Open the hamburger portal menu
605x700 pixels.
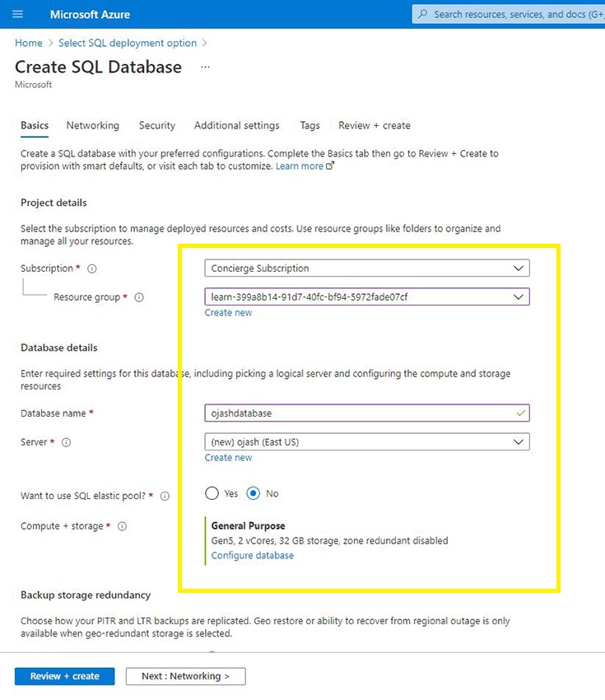[x=17, y=14]
